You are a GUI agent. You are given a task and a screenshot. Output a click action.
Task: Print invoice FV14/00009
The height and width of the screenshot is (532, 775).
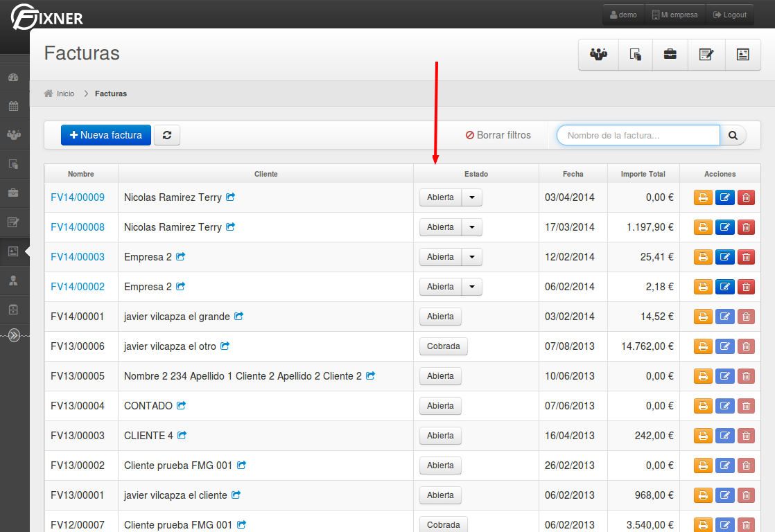[x=703, y=197]
